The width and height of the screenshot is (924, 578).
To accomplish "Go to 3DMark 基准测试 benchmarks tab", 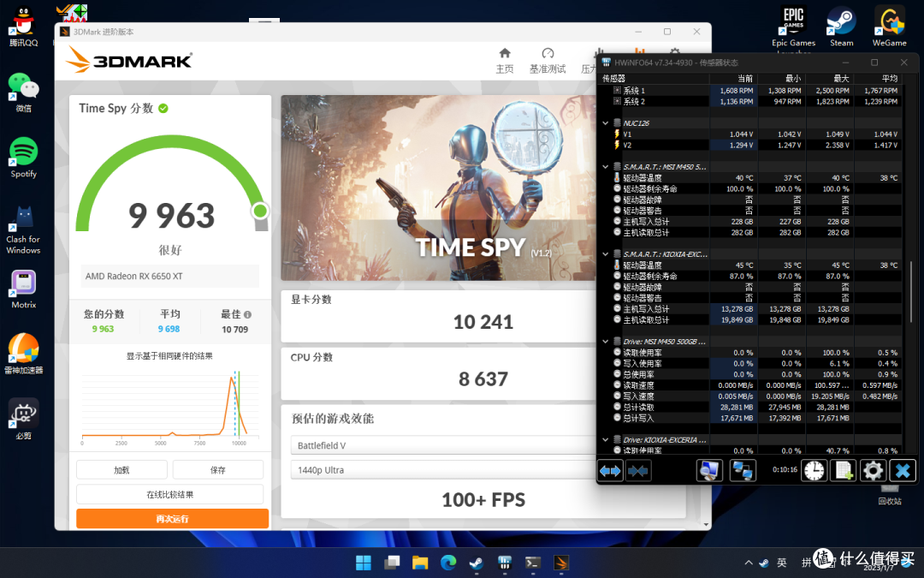I will tap(548, 61).
